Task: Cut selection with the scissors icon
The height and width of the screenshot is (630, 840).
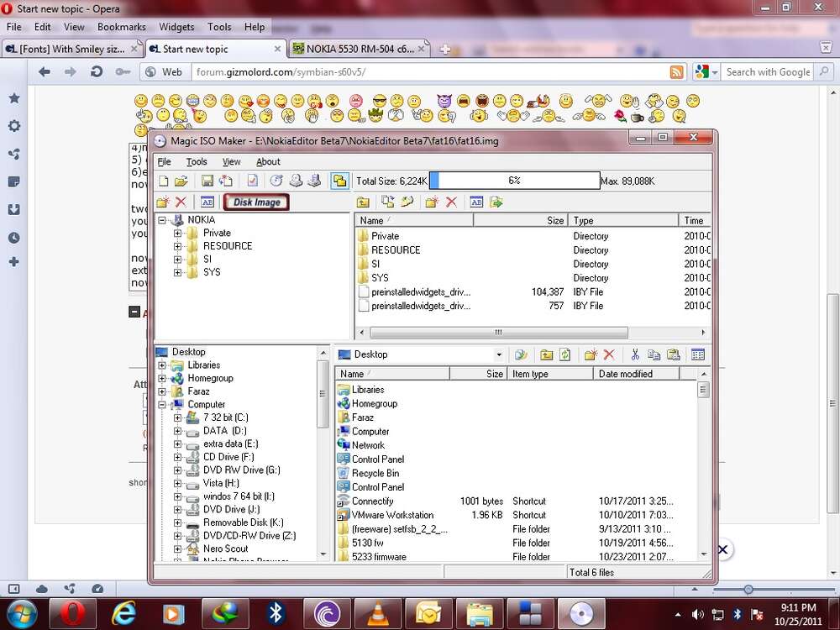Action: pos(635,354)
